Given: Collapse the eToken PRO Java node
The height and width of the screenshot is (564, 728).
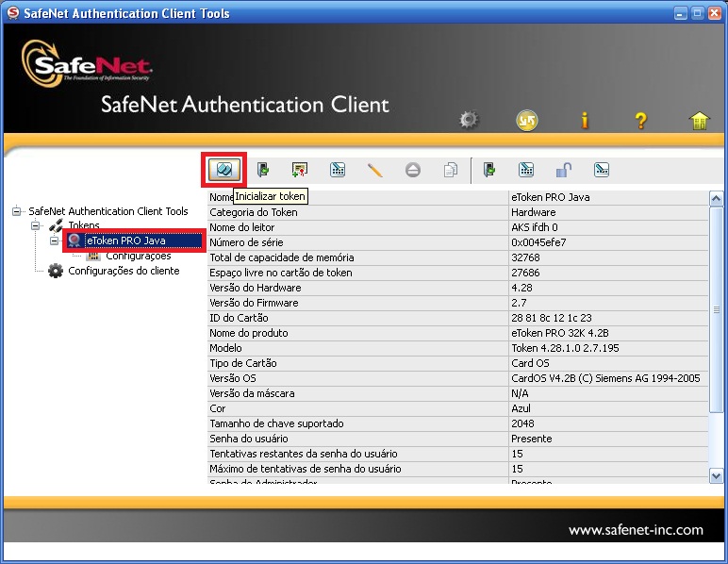Looking at the screenshot, I should click(55, 241).
